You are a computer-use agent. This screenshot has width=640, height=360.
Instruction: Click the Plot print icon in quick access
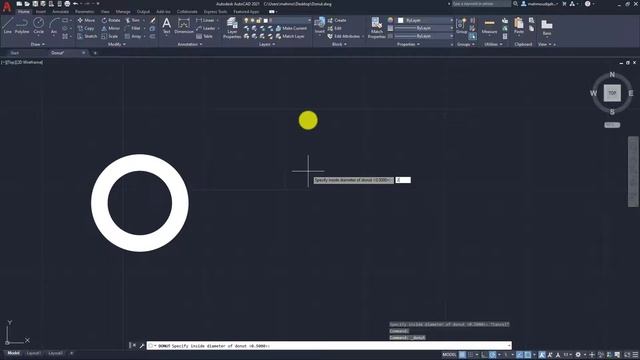[67, 4]
